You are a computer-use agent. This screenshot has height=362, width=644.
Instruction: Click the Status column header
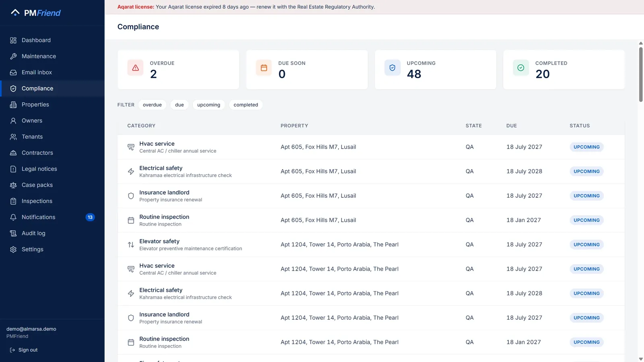[580, 126]
